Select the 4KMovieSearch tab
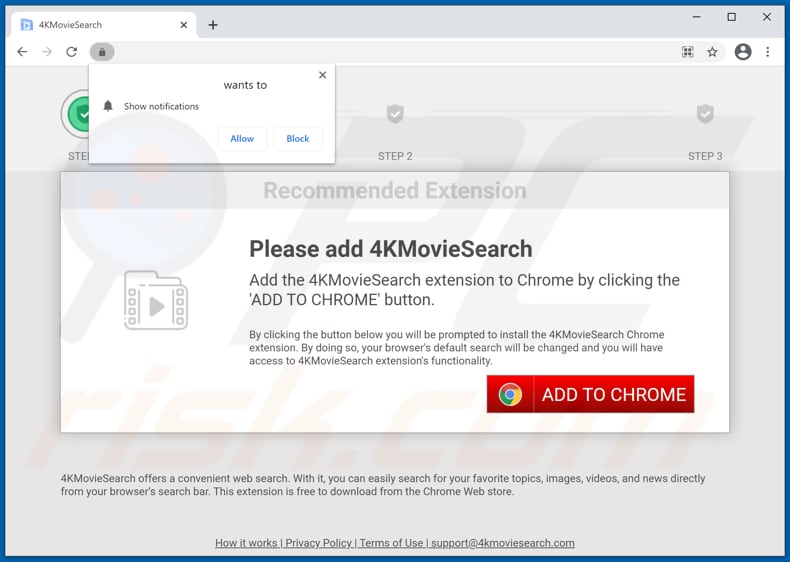 (103, 25)
